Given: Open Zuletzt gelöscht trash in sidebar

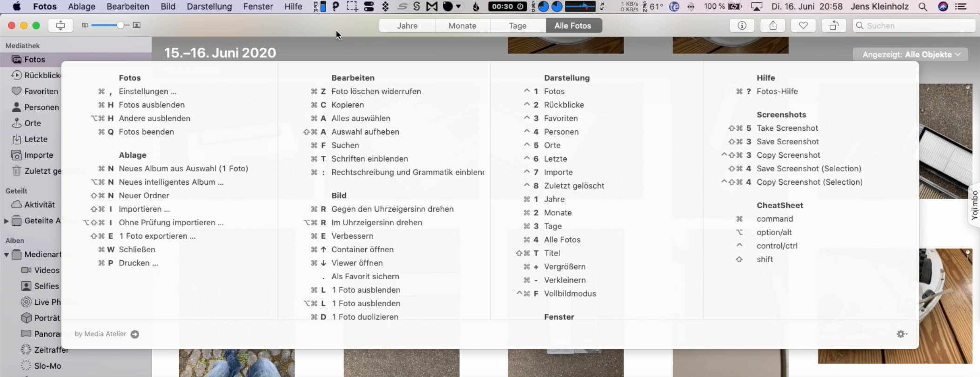Looking at the screenshot, I should (36, 171).
